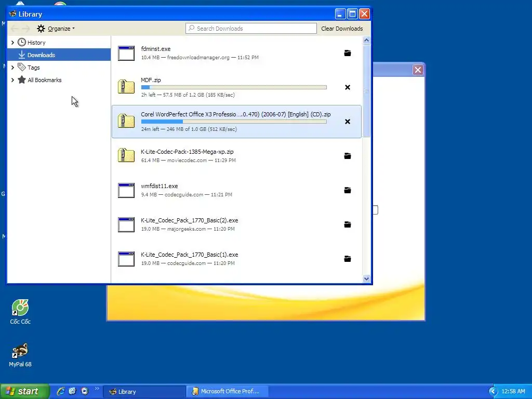Screen dimensions: 532x399
Task: Click '19.0 MB — majorgeeks.com — 11:20 PM' details
Action: 188,229
